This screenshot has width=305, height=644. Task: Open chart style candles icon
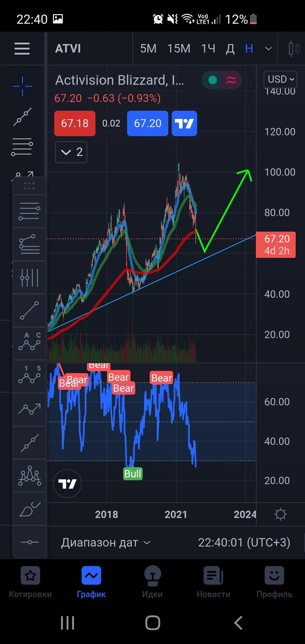(294, 49)
